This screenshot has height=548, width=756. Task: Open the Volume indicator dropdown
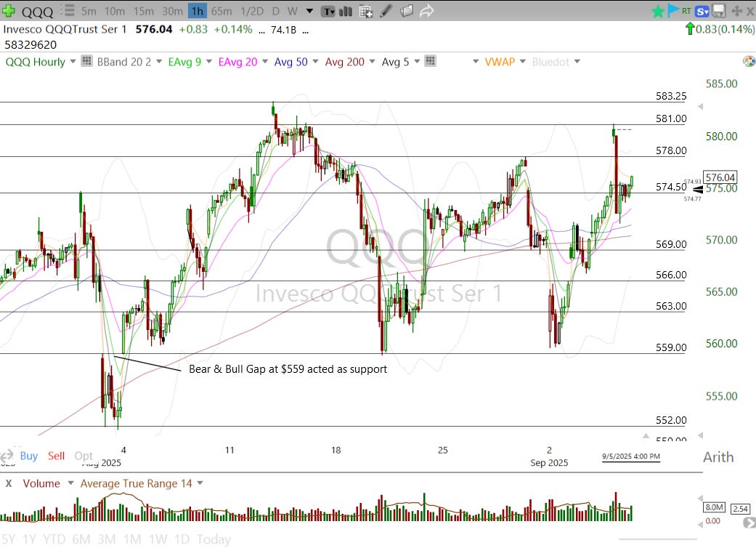tap(70, 483)
